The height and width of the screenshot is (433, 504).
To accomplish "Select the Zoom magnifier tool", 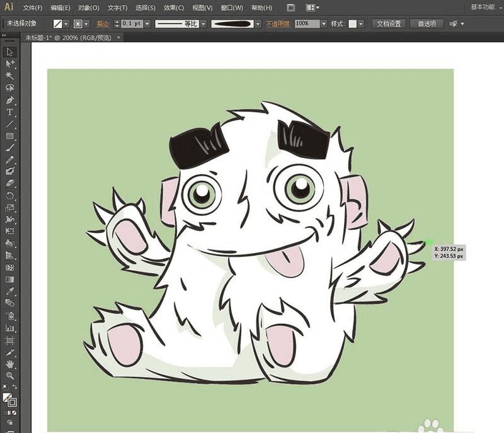I will click(9, 376).
